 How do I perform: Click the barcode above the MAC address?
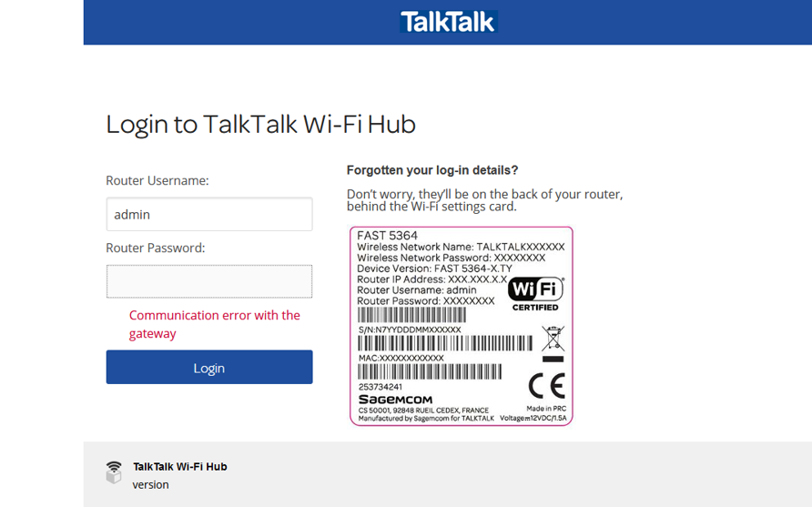pyautogui.click(x=445, y=343)
